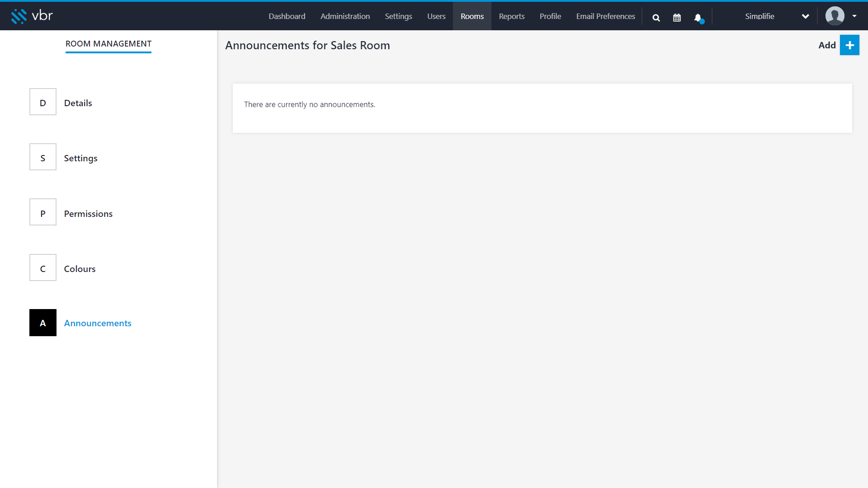This screenshot has height=488, width=868.
Task: Click the Add label text
Action: click(827, 45)
